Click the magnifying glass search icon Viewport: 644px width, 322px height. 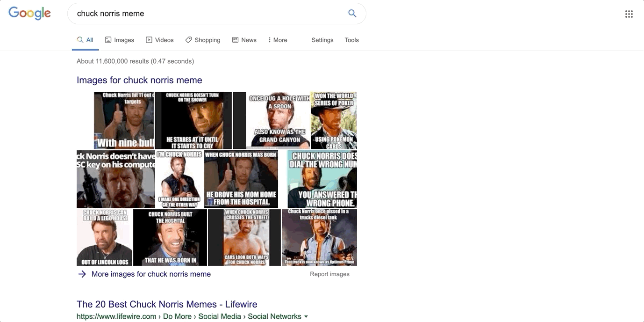(352, 14)
